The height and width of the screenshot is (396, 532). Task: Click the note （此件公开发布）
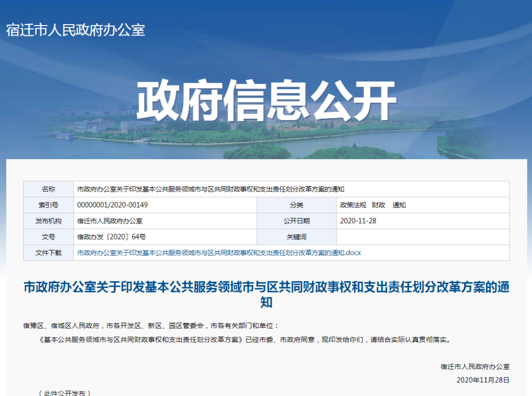pyautogui.click(x=65, y=393)
